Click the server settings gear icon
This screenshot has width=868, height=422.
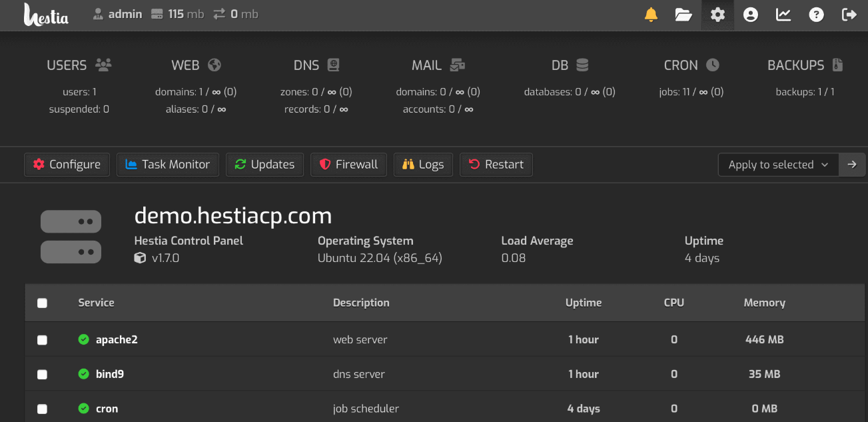point(717,15)
